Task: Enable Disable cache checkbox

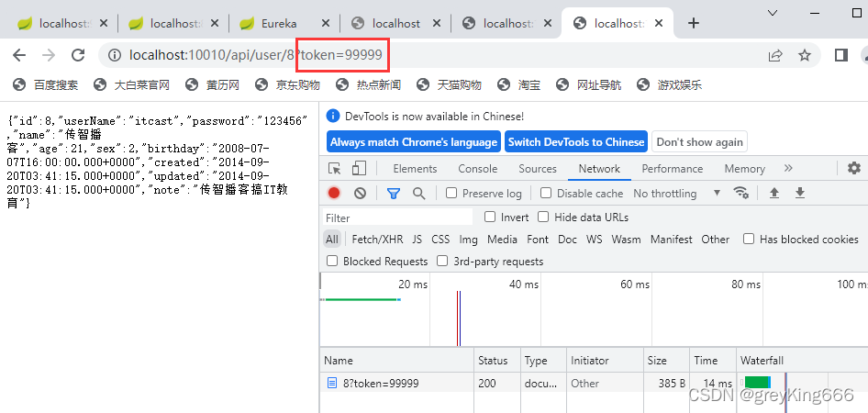Action: tap(546, 193)
